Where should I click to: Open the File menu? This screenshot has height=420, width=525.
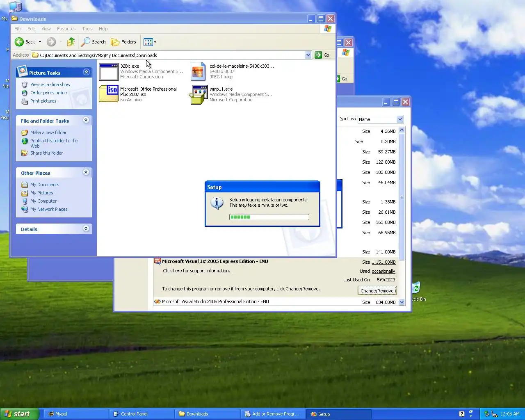click(x=18, y=29)
